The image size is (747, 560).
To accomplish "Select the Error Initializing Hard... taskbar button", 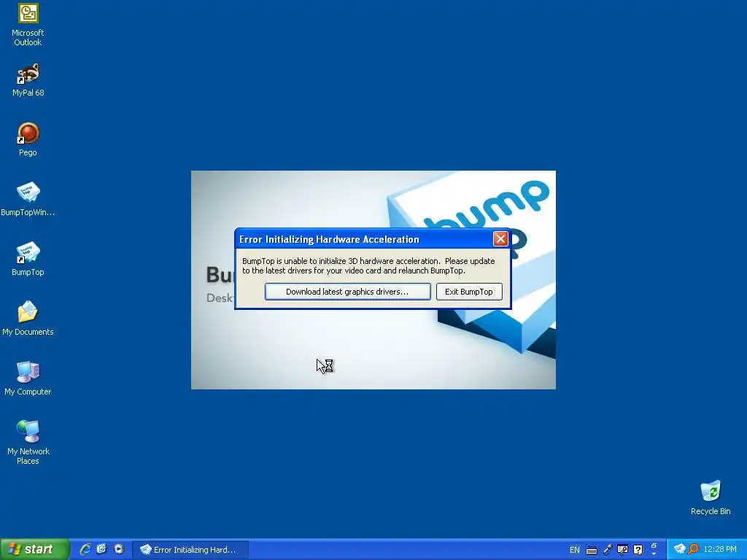I will [190, 550].
